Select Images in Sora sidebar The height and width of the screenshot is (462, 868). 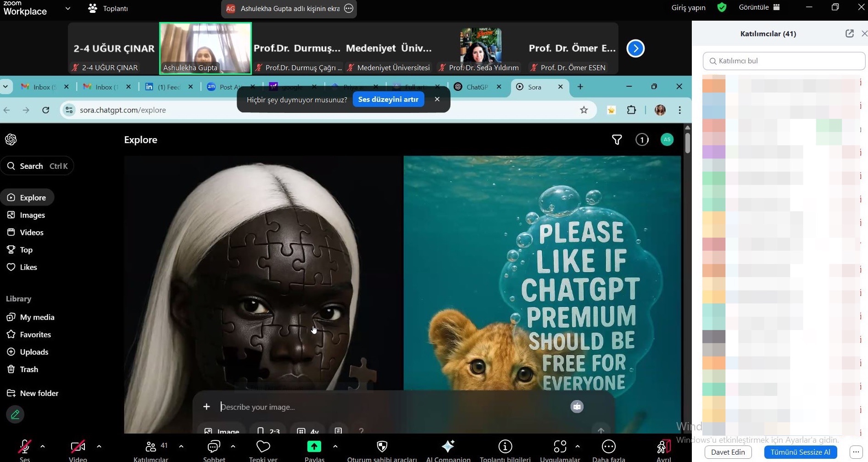click(26, 215)
